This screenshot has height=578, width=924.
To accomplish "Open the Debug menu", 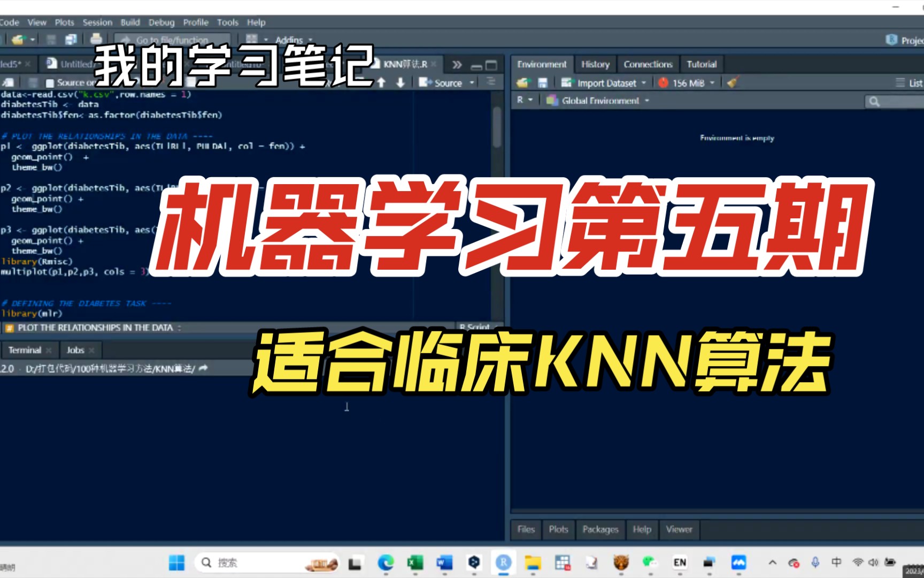I will (x=161, y=22).
